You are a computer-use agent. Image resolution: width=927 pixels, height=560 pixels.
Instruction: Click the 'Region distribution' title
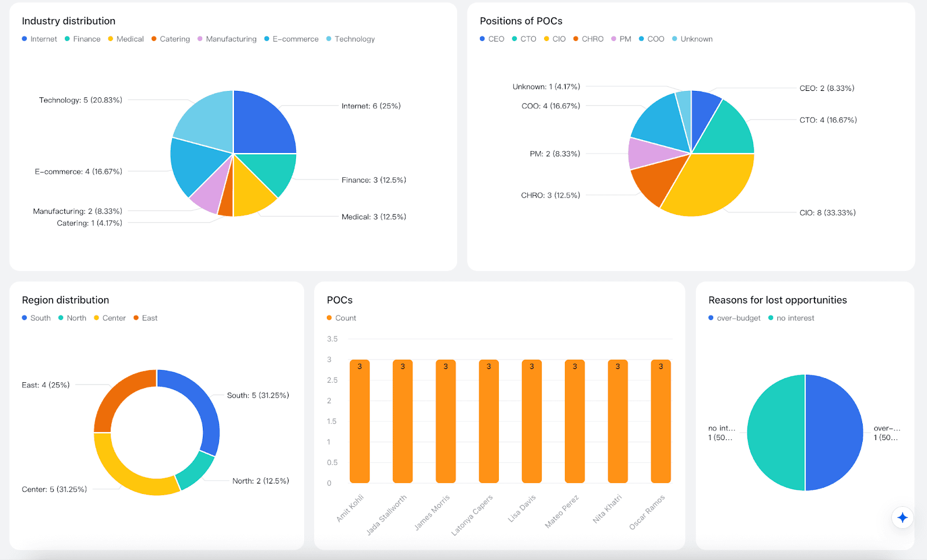pyautogui.click(x=65, y=300)
